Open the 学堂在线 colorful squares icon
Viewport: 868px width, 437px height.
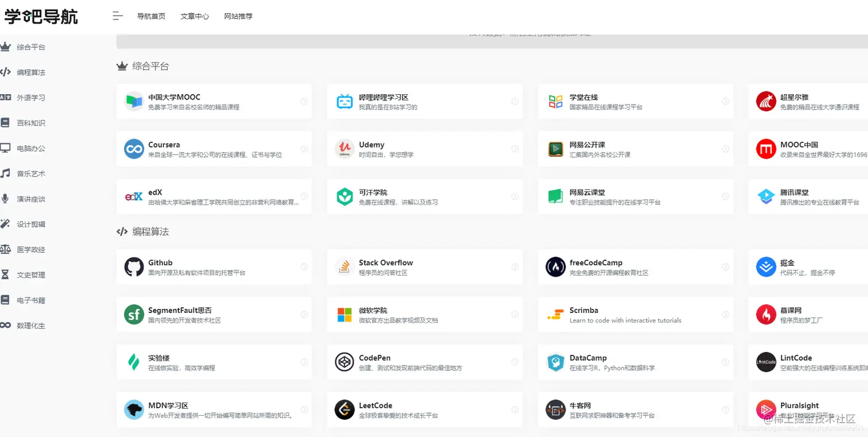(x=555, y=102)
